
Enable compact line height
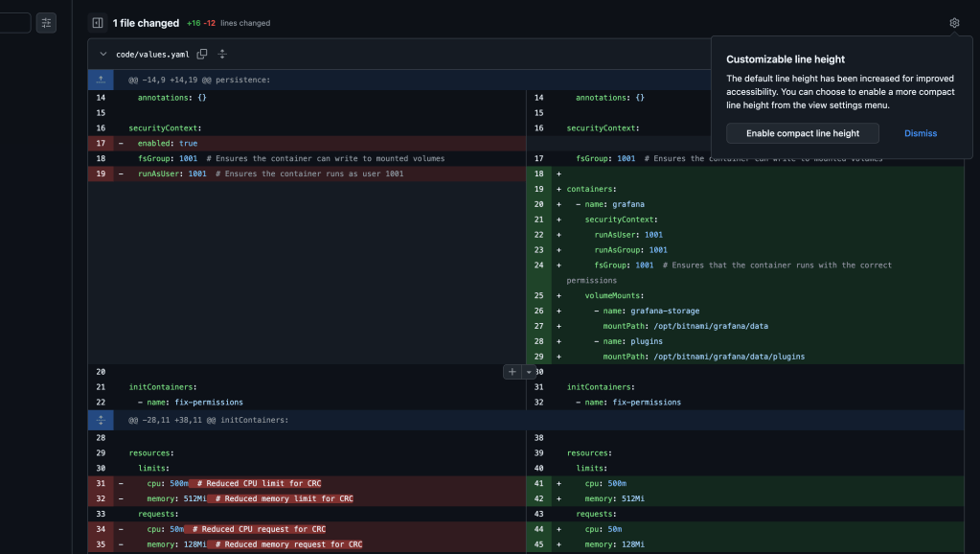803,133
